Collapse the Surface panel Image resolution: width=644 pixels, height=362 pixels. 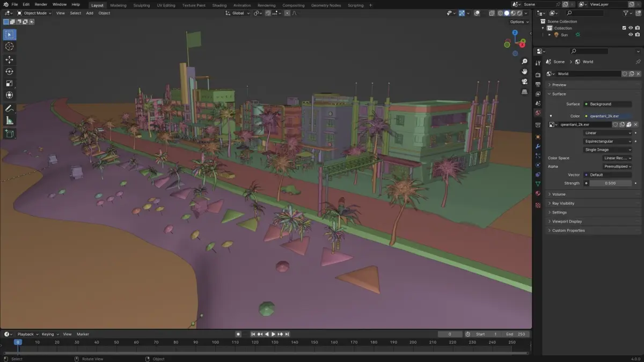594,94
